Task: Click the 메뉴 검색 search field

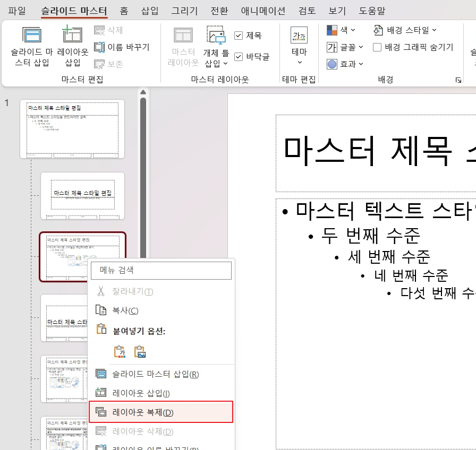Action: [161, 271]
